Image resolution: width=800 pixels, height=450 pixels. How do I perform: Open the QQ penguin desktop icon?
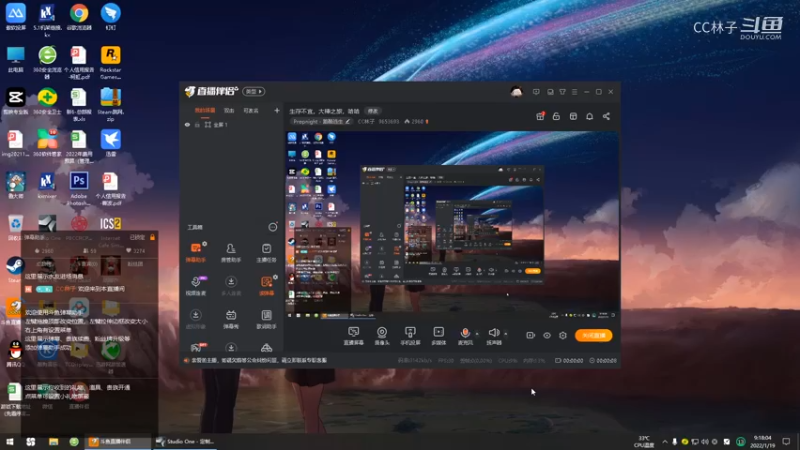[x=15, y=353]
